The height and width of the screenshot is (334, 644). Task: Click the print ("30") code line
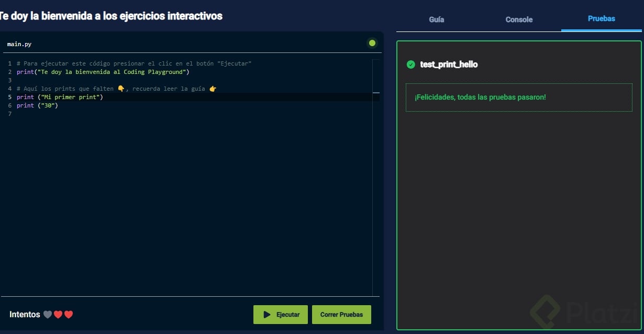pyautogui.click(x=37, y=105)
